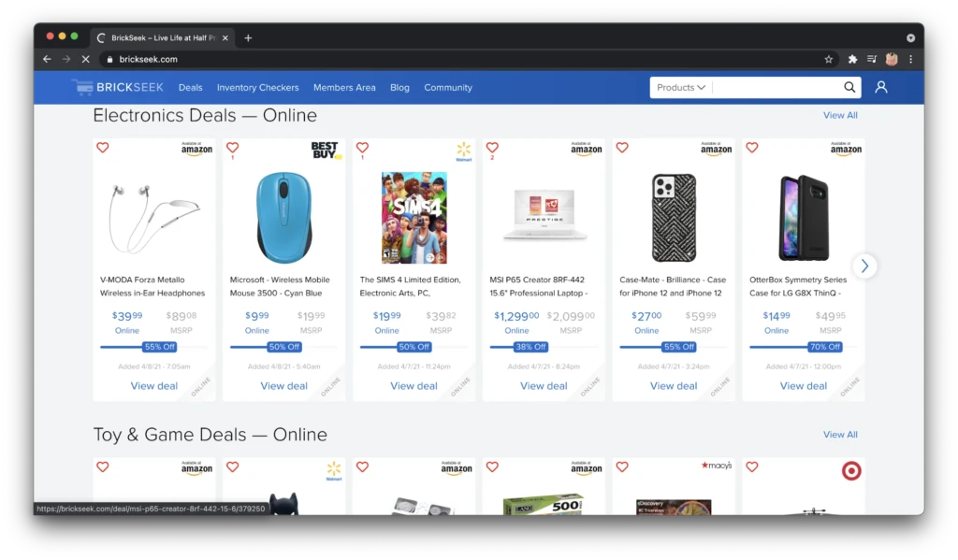This screenshot has height=560, width=958.
Task: Go to Members Area
Action: 344,87
